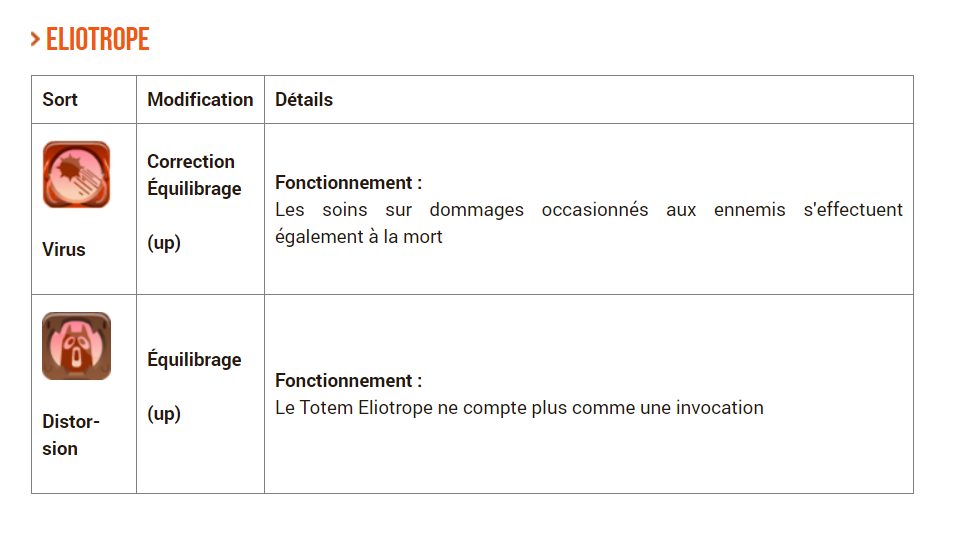Select Correction Équilibrage text in Virus row
The width and height of the screenshot is (968, 548).
click(x=194, y=175)
